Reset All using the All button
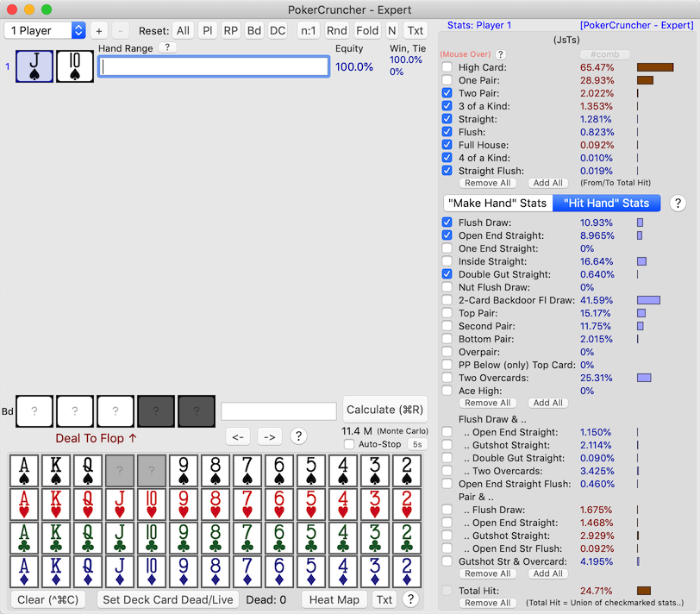This screenshot has height=614, width=700. [x=183, y=30]
